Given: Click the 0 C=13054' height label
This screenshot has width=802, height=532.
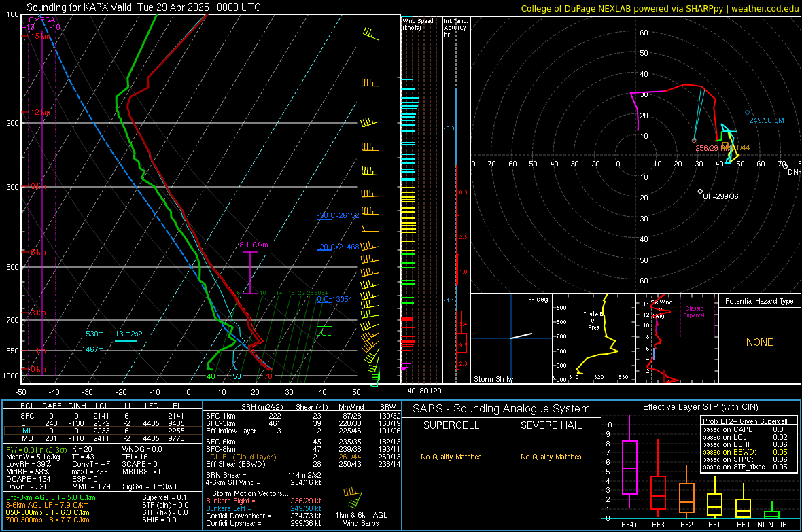Looking at the screenshot, I should pyautogui.click(x=334, y=299).
